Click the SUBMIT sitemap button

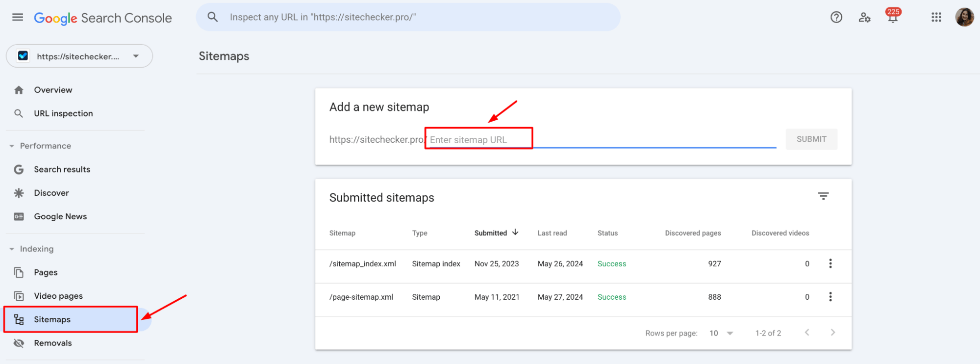[x=811, y=139]
